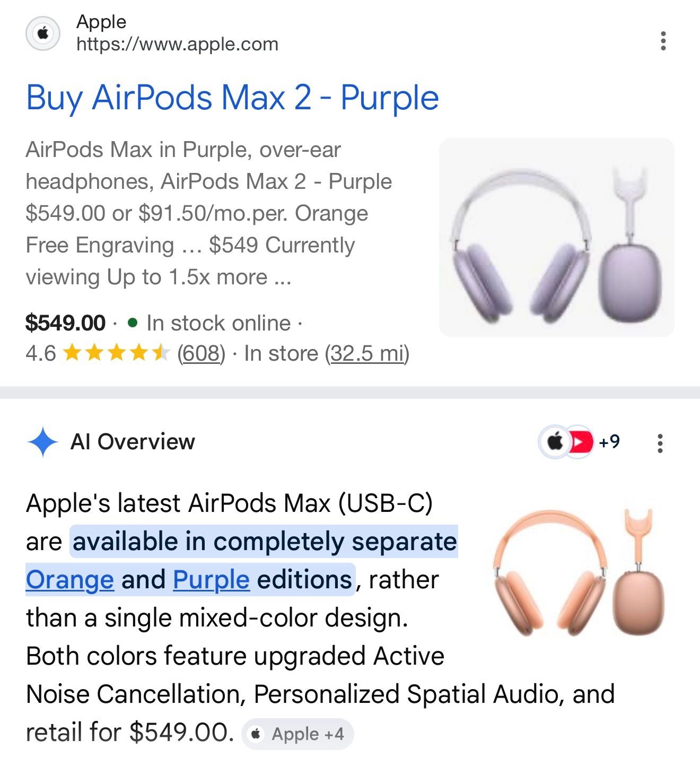
Task: Open the AI Overview three-dot options menu
Action: pyautogui.click(x=660, y=443)
